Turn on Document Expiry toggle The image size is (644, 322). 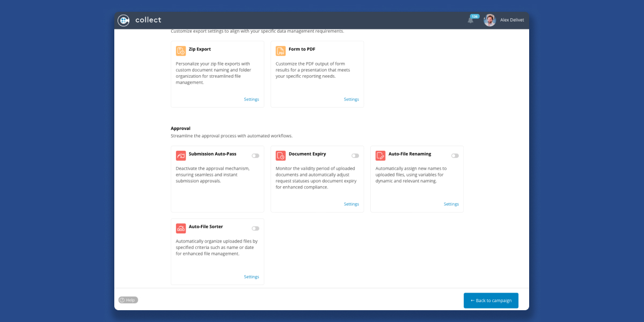click(355, 156)
